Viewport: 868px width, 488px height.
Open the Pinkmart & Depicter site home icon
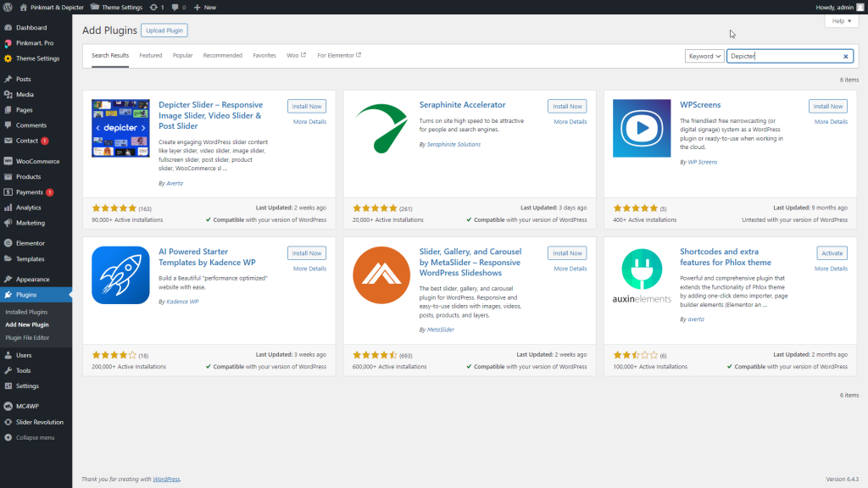point(23,7)
